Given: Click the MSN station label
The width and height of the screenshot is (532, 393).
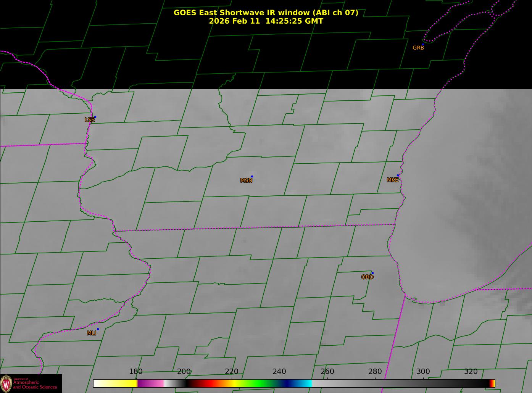Looking at the screenshot, I should 246,180.
